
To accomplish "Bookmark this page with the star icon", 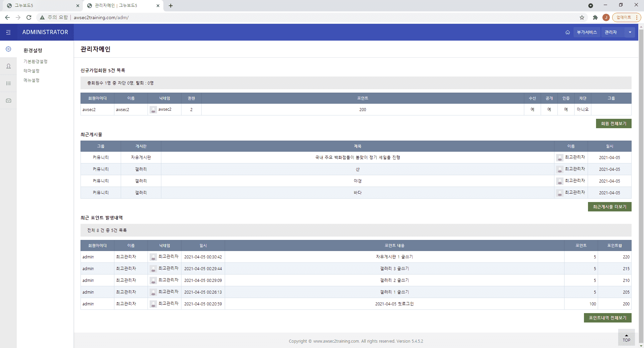I will 582,17.
